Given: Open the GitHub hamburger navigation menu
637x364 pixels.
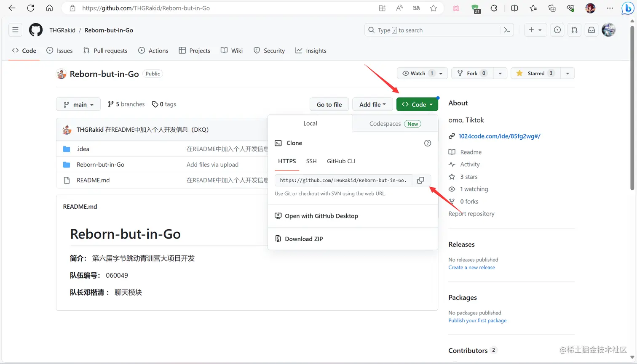Looking at the screenshot, I should 15,30.
